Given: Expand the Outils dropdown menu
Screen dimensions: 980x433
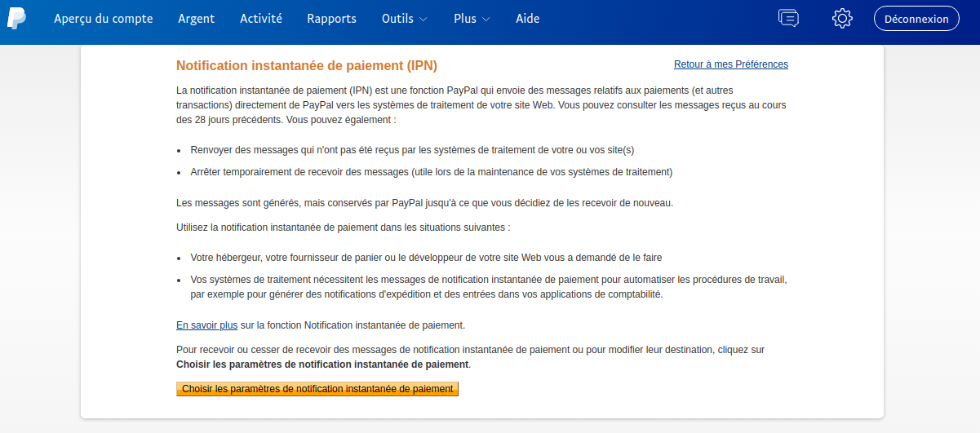Looking at the screenshot, I should coord(404,19).
